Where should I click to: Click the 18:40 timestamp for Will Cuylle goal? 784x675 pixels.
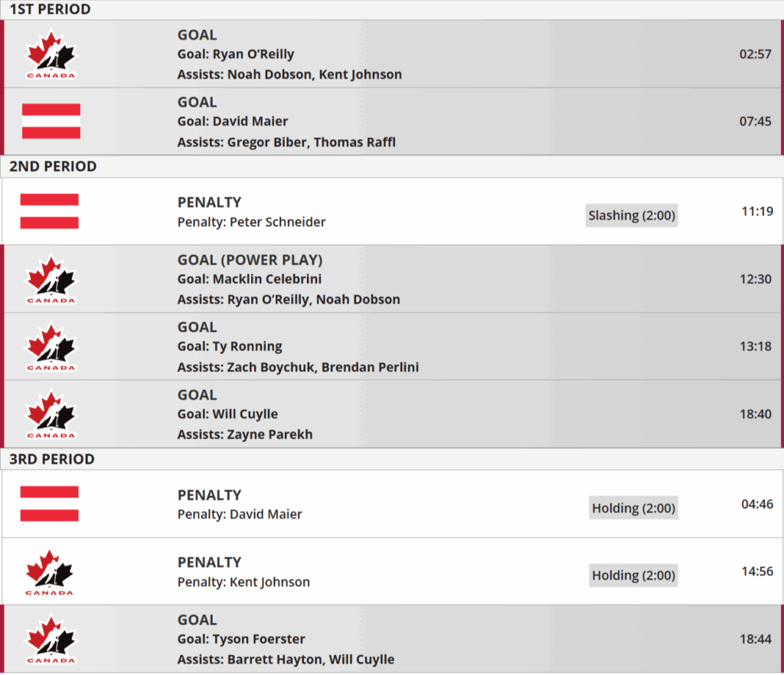click(756, 414)
